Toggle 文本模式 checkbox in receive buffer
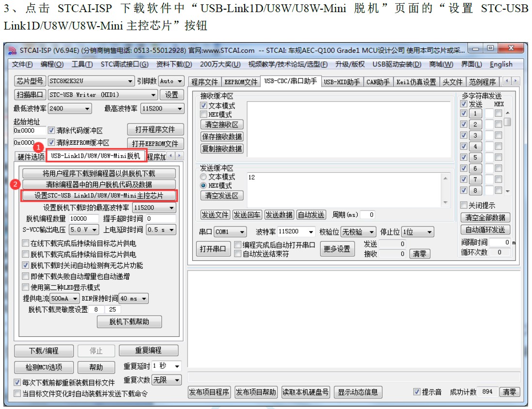The image size is (532, 409). click(203, 106)
